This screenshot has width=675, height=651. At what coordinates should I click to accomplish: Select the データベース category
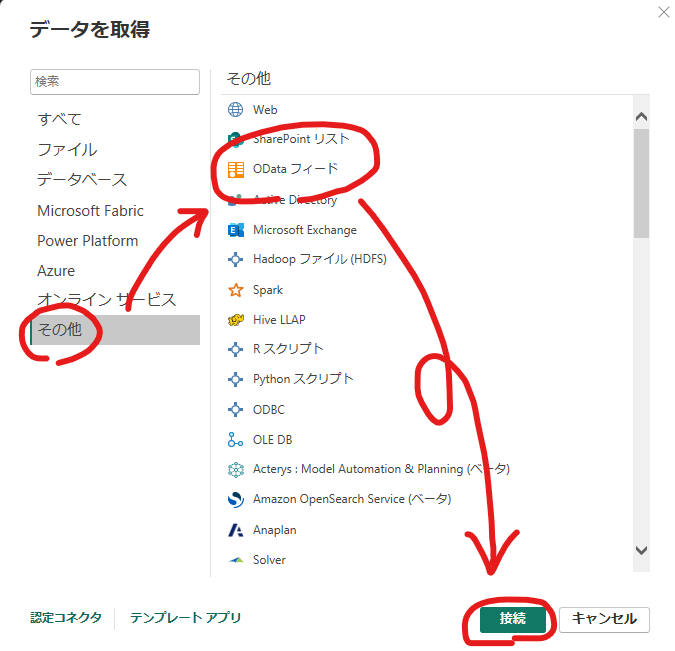click(x=82, y=180)
